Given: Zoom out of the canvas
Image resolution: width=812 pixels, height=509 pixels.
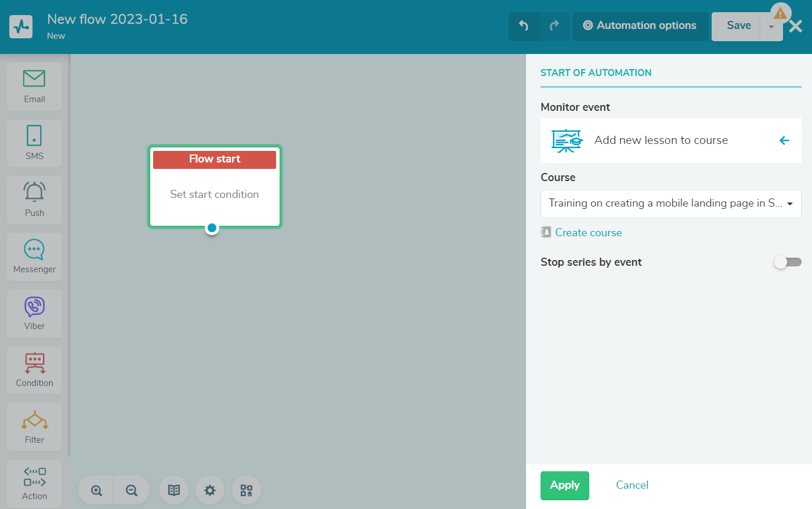Looking at the screenshot, I should point(132,490).
